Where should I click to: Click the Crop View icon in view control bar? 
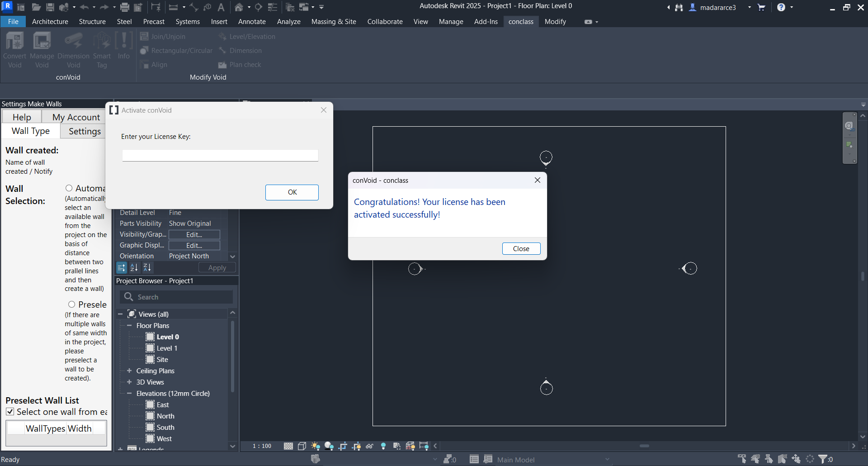pos(343,446)
